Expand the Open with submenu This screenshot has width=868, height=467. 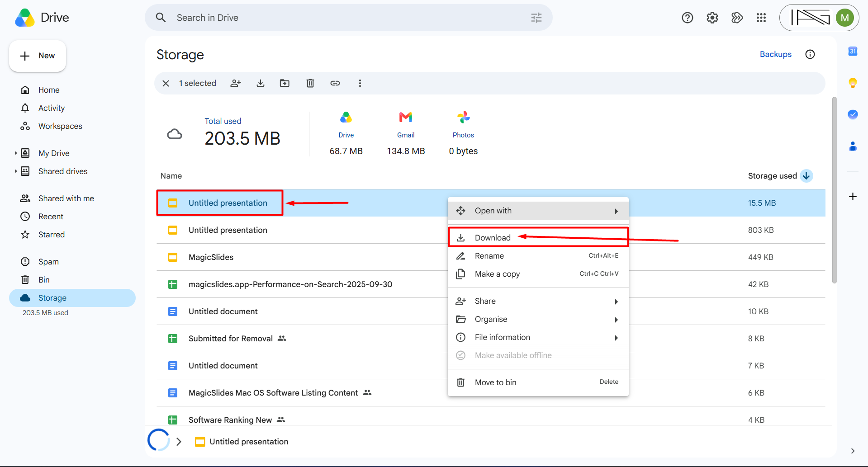click(538, 211)
